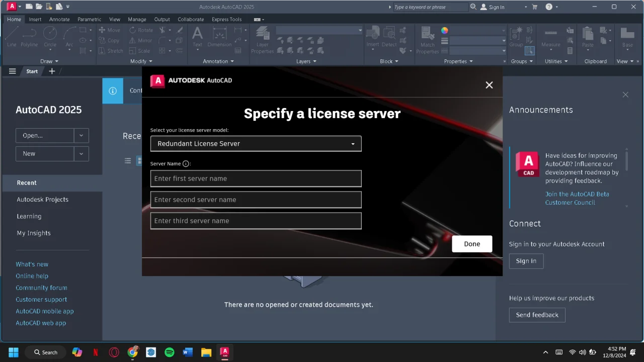Expand the Properties panel title
The width and height of the screenshot is (644, 362).
pyautogui.click(x=458, y=61)
